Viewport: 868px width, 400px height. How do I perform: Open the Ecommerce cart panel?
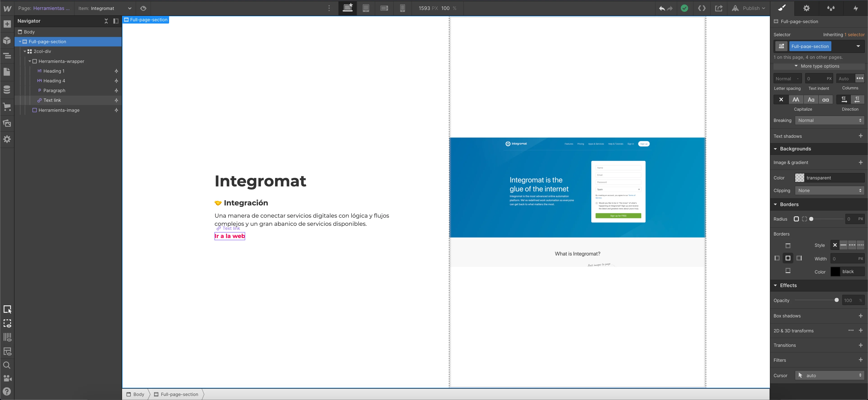pos(7,107)
